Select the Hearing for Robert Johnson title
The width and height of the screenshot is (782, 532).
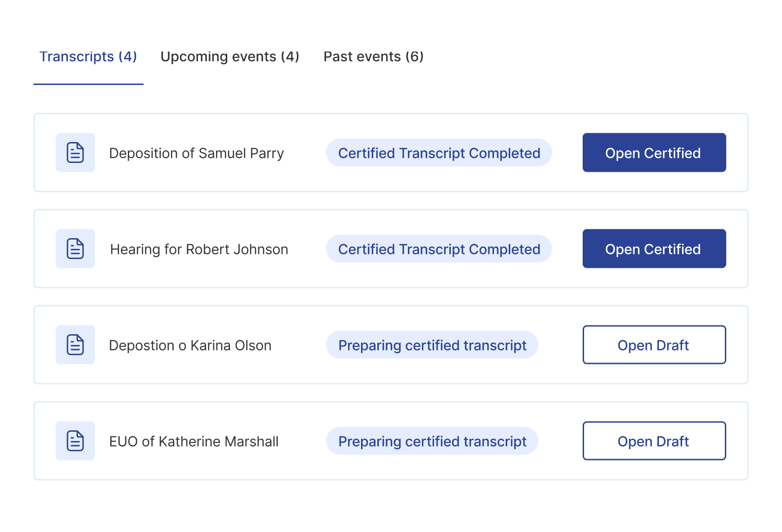199,249
